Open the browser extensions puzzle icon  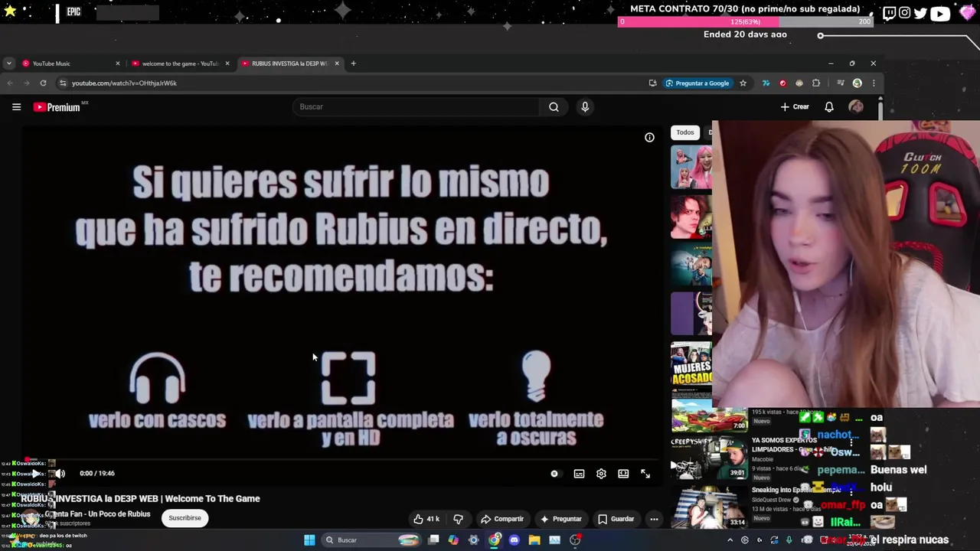[x=816, y=83]
